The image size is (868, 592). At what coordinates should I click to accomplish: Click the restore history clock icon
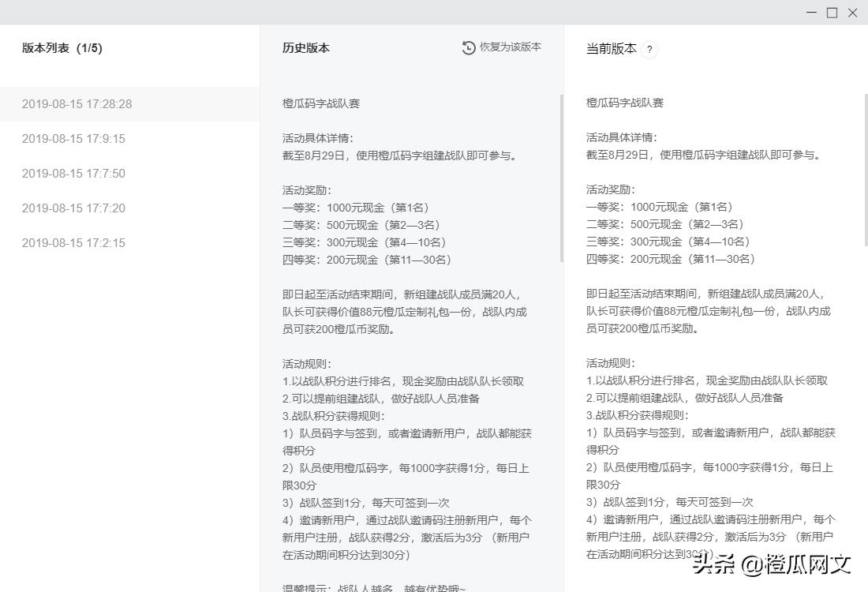click(x=468, y=47)
